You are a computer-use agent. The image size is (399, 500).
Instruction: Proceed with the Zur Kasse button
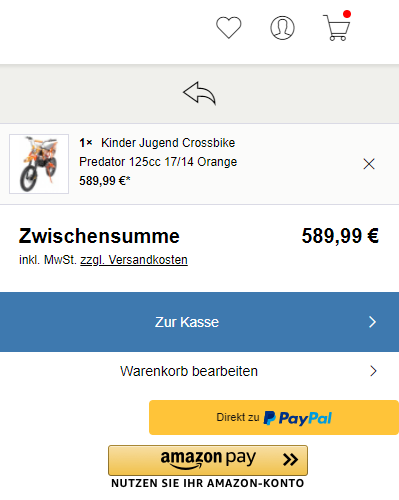coord(199,322)
